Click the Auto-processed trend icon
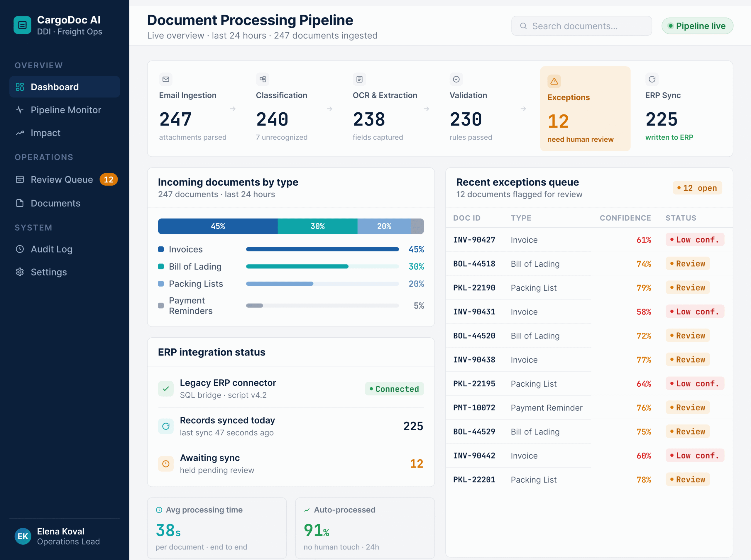 pos(307,510)
